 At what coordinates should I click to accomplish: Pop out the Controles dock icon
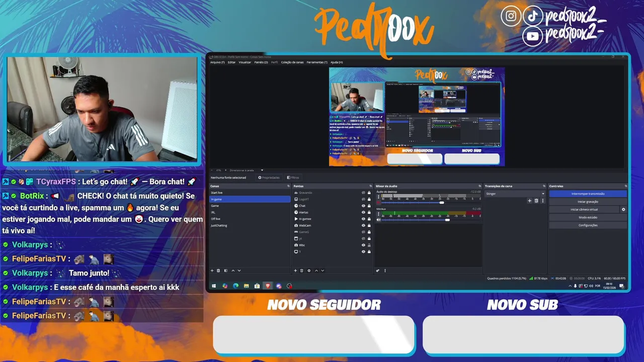coord(625,186)
